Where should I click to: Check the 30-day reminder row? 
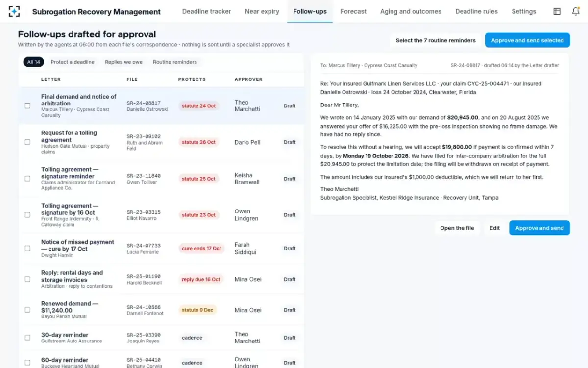coord(27,338)
